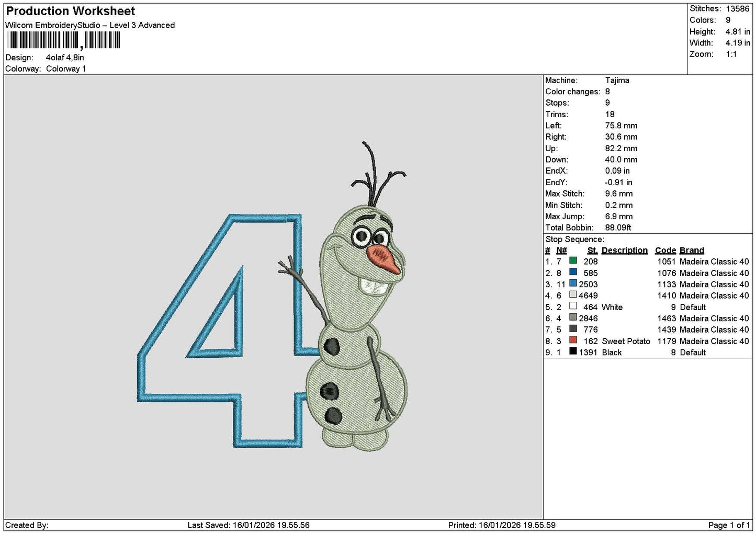The image size is (756, 534).
Task: Click the 'Brand' column header
Action: 692,251
